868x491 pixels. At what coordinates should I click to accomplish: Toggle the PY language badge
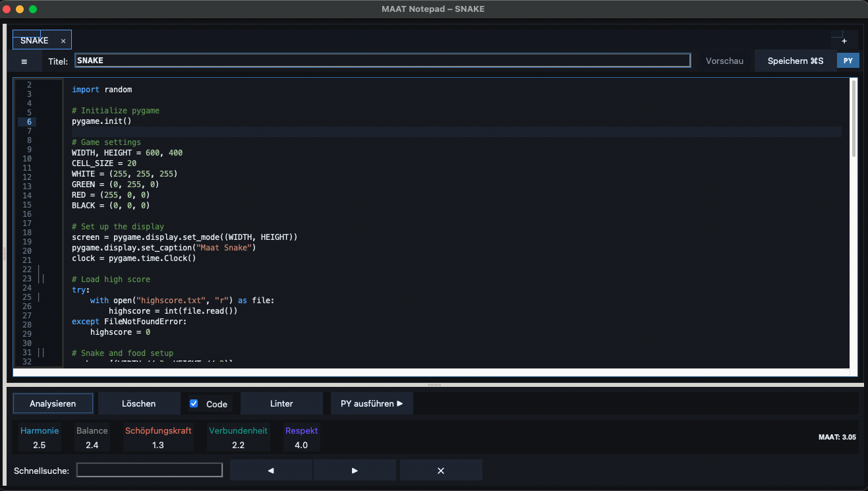[848, 61]
